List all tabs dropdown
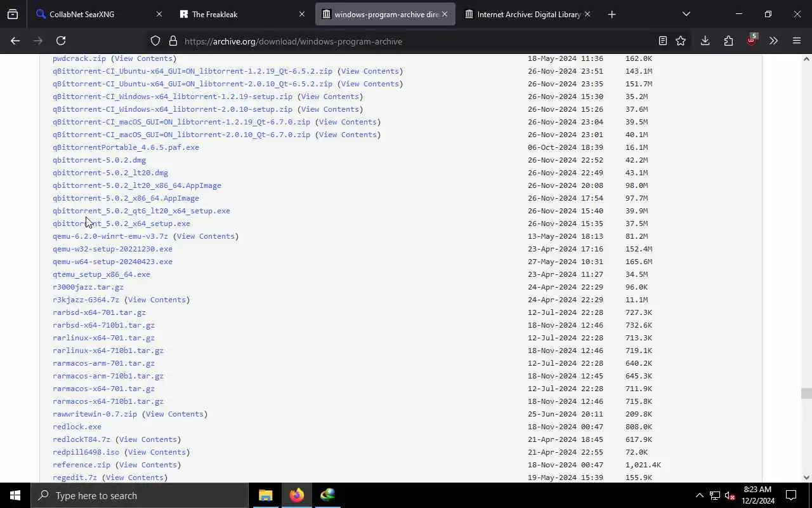Image resolution: width=812 pixels, height=508 pixels. [686, 14]
